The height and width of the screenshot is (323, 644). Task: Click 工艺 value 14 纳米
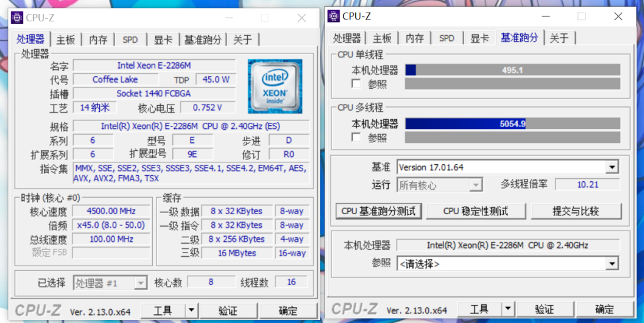coord(95,107)
